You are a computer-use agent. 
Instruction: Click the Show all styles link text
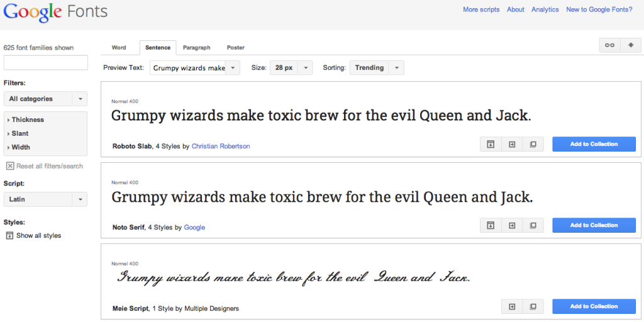click(38, 236)
